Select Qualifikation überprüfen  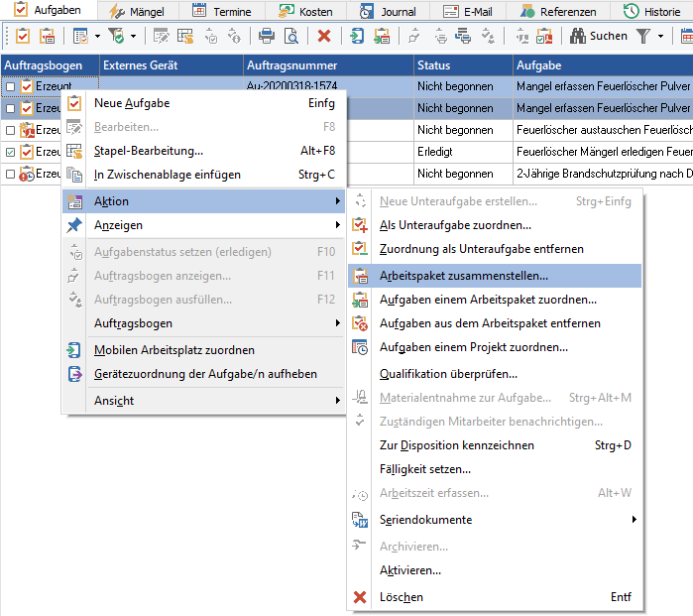[x=495, y=374]
